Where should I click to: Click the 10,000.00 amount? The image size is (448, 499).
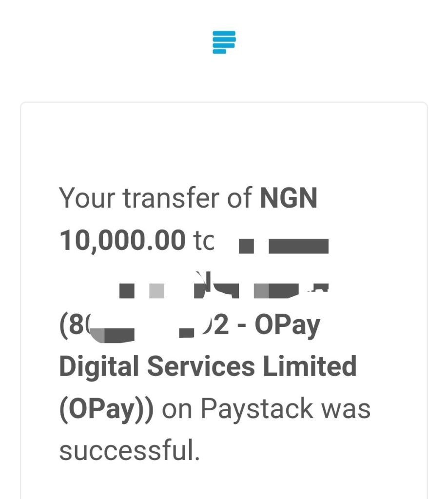[122, 241]
